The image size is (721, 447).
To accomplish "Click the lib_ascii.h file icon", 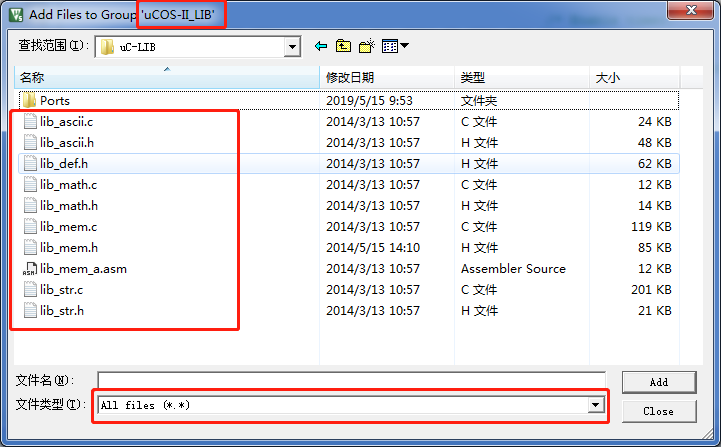I will (30, 142).
